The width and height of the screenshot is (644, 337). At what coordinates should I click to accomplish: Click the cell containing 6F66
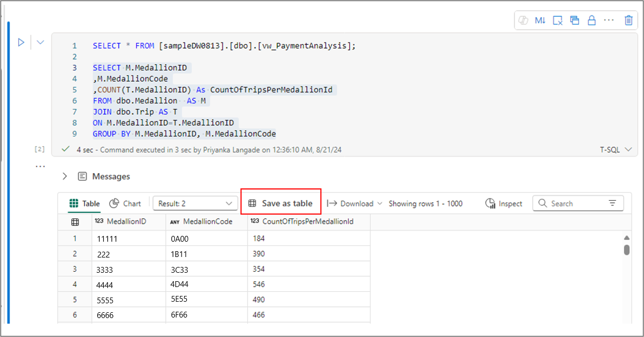click(206, 315)
